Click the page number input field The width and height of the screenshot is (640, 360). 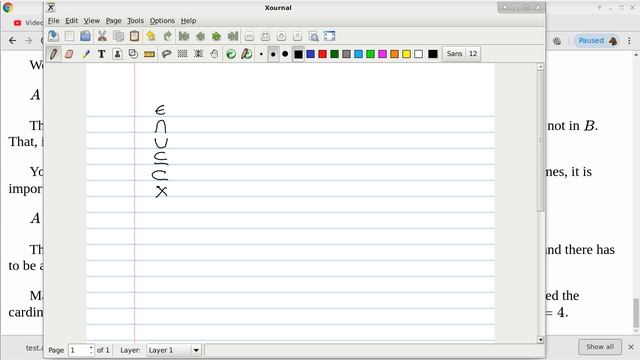click(x=78, y=350)
